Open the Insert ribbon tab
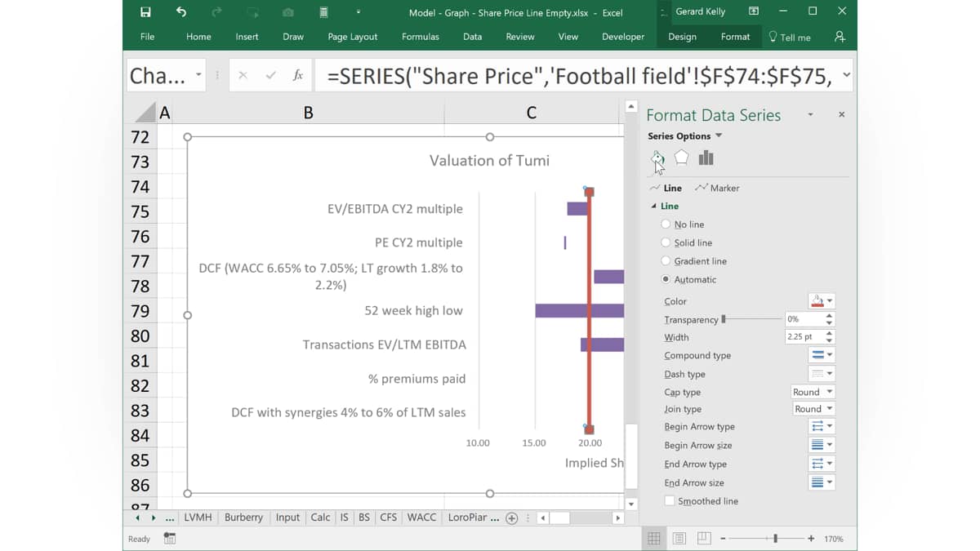This screenshot has height=551, width=980. 247,37
